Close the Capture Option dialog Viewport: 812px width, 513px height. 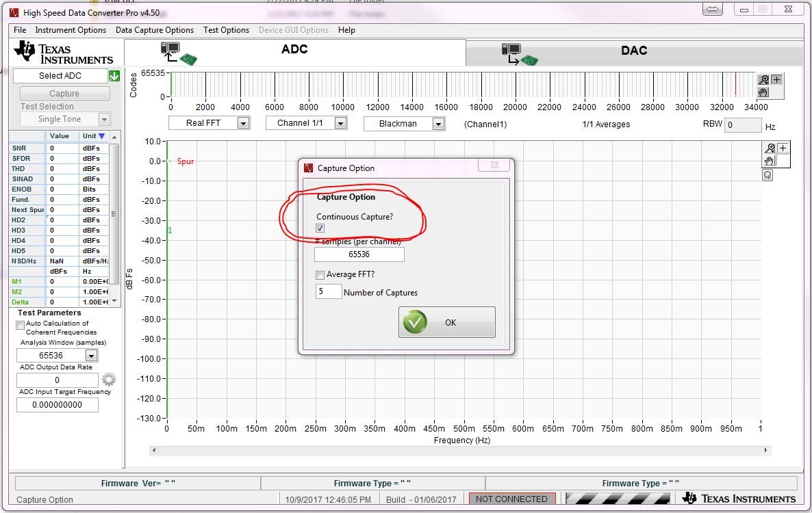(x=494, y=165)
